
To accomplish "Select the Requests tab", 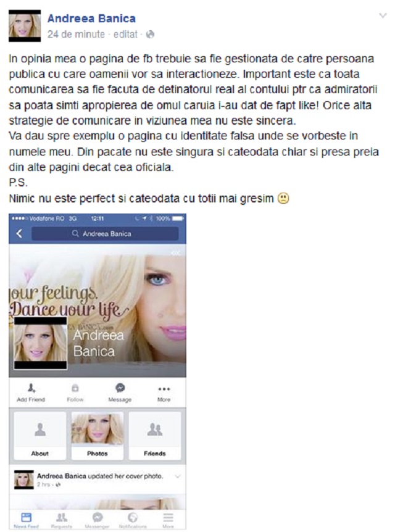I will (62, 520).
